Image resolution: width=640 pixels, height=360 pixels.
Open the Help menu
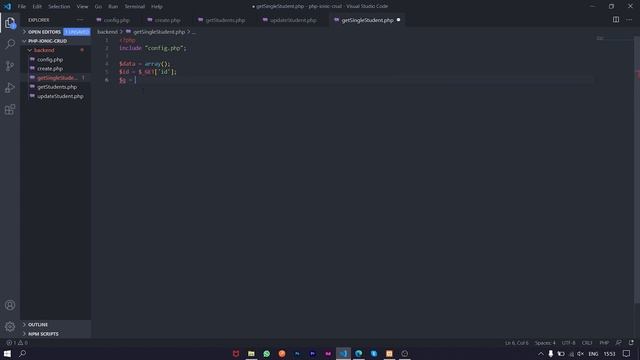(157, 6)
